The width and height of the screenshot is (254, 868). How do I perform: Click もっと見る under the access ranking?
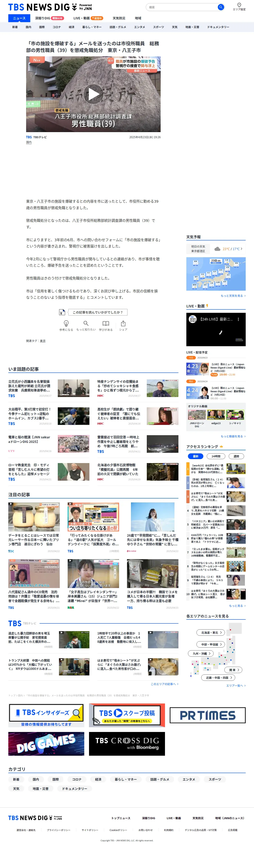coord(237,606)
